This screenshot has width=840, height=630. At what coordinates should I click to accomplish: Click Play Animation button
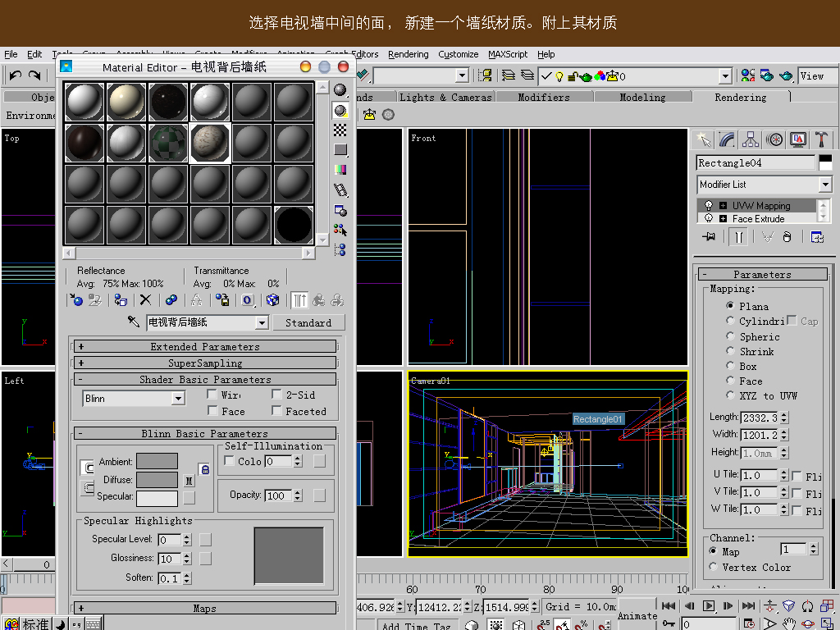point(708,606)
